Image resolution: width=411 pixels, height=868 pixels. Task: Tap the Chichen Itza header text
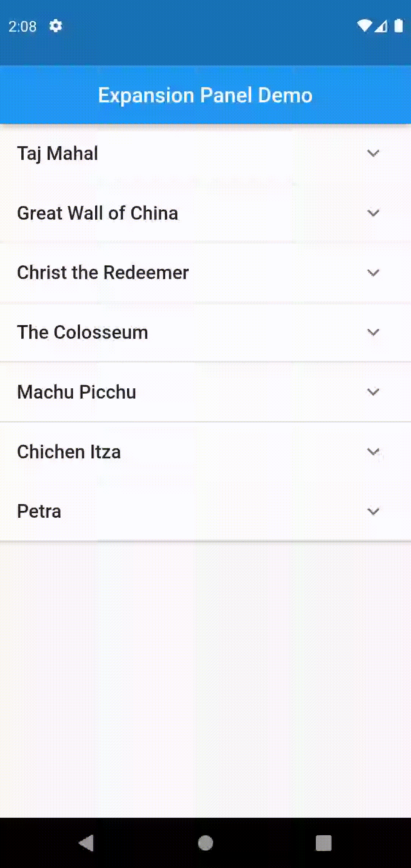click(x=69, y=452)
